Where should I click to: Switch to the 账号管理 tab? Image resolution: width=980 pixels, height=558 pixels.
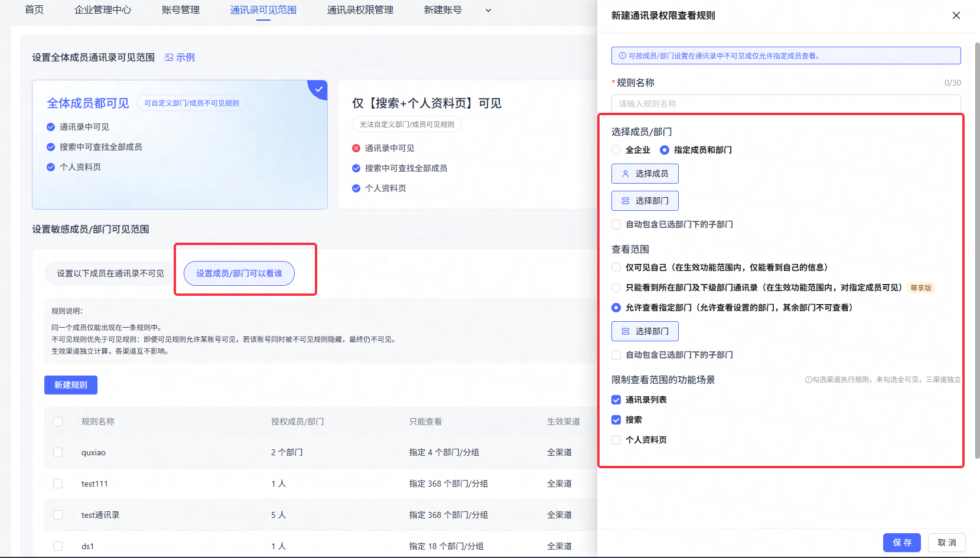[181, 10]
